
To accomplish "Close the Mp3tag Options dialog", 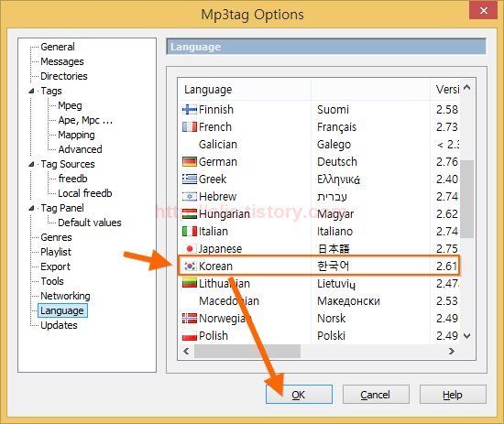I will pyautogui.click(x=484, y=10).
